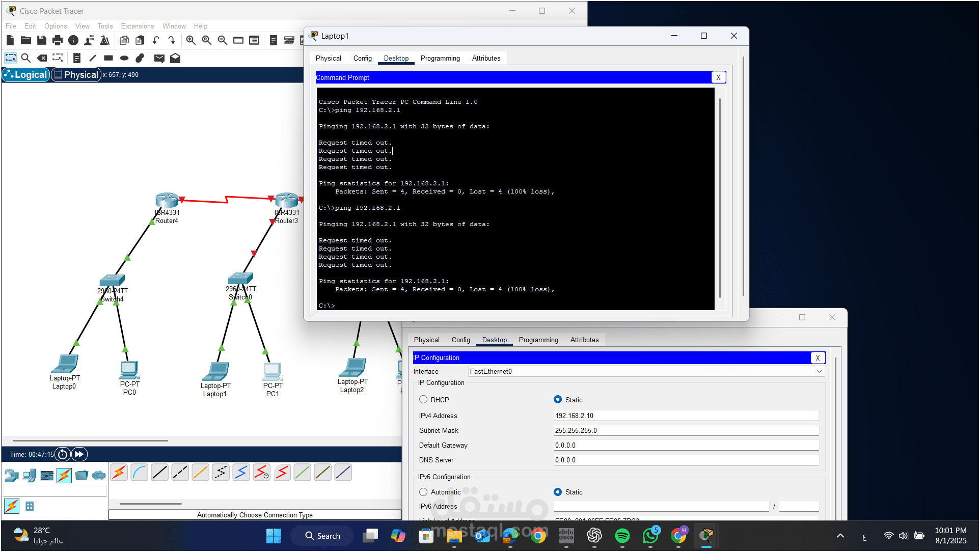Zoom in on the workspace

[191, 40]
